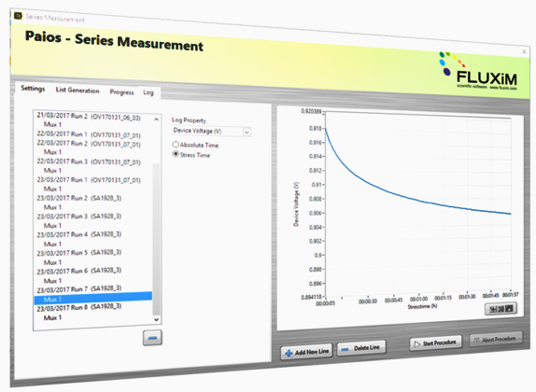The height and width of the screenshot is (392, 536).
Task: Click Mux 1 under 23/03/2017 Run 6
Action: 52,281
